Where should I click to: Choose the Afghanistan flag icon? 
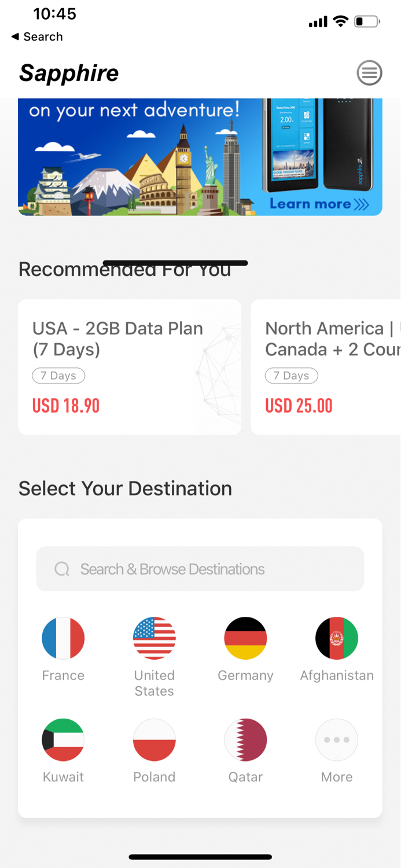336,638
